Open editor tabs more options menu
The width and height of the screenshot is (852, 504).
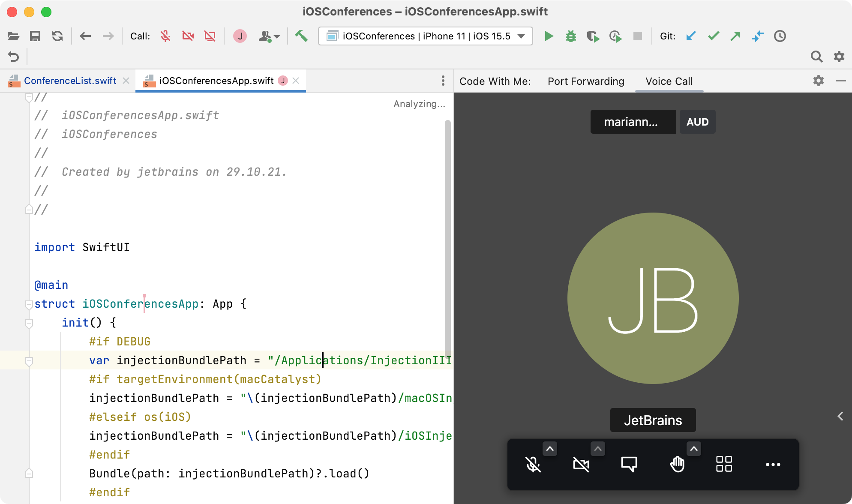(443, 81)
